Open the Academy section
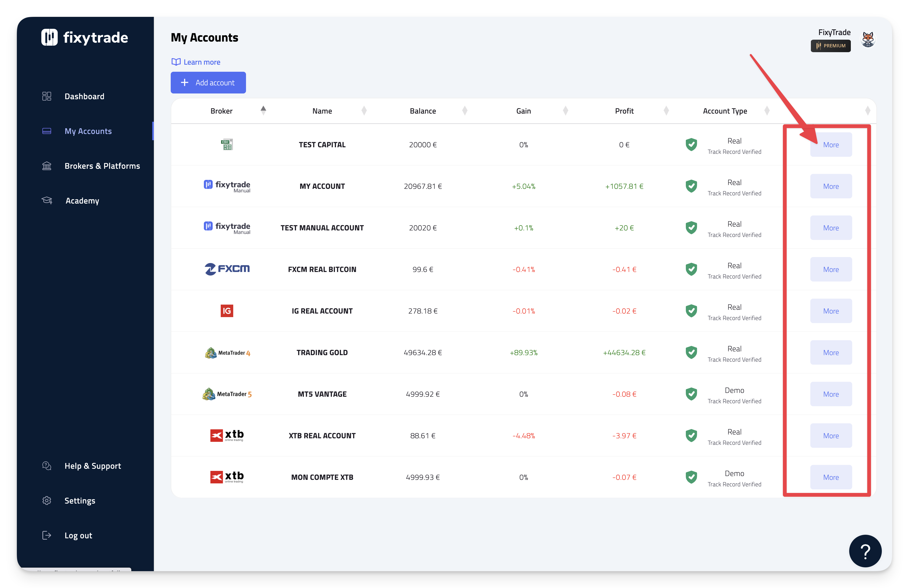Viewport: 909px width, 588px height. (82, 201)
